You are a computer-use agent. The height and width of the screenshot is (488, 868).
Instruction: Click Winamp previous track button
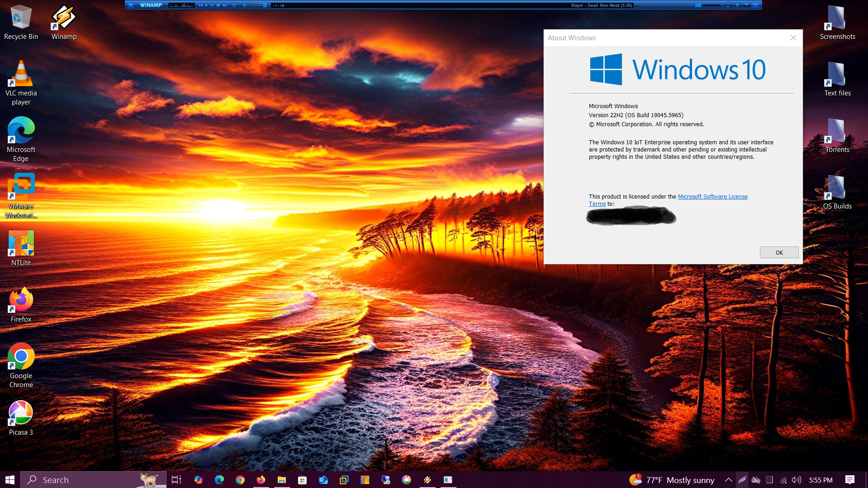[201, 5]
